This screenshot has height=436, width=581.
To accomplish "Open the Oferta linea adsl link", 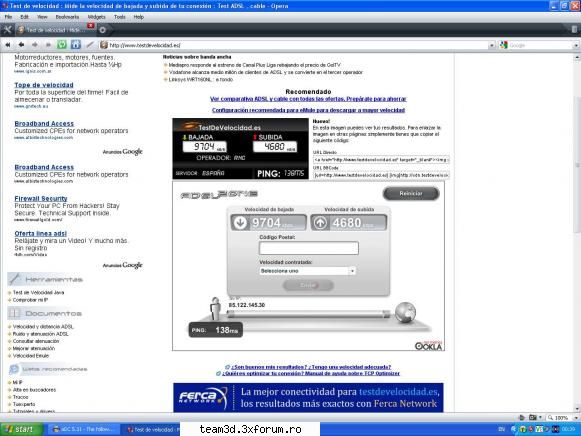I will [40, 233].
